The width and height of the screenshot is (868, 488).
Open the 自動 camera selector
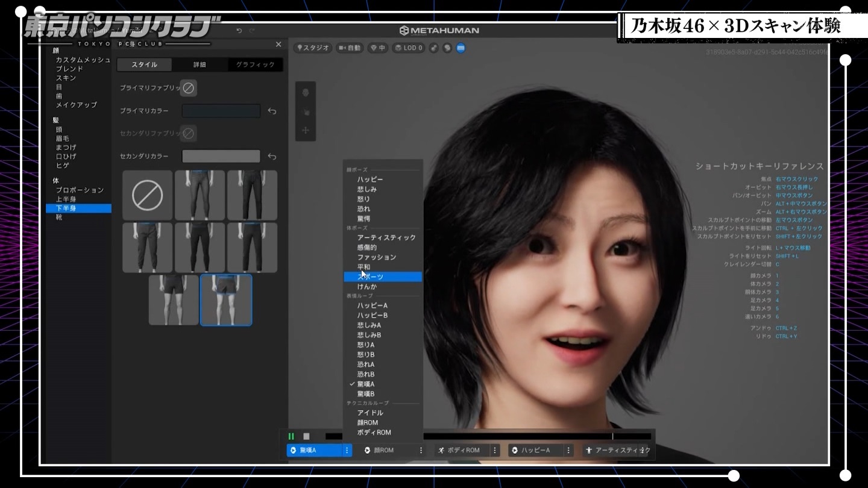point(350,48)
